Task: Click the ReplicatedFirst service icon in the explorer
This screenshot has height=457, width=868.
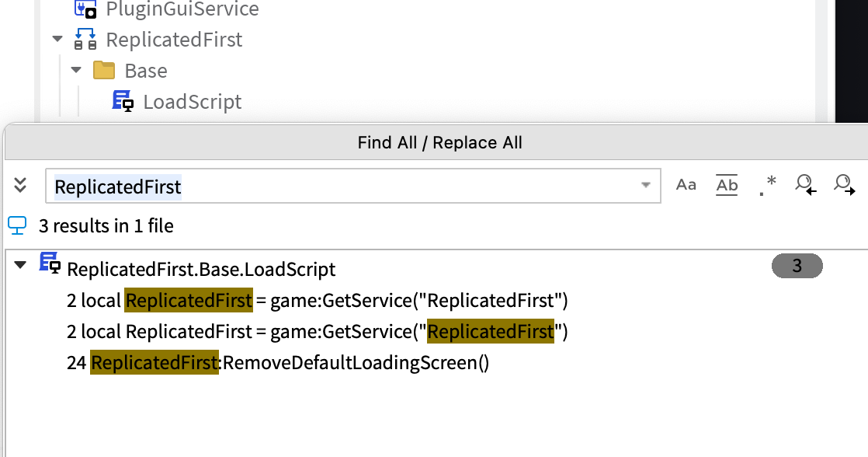Action: (x=85, y=40)
